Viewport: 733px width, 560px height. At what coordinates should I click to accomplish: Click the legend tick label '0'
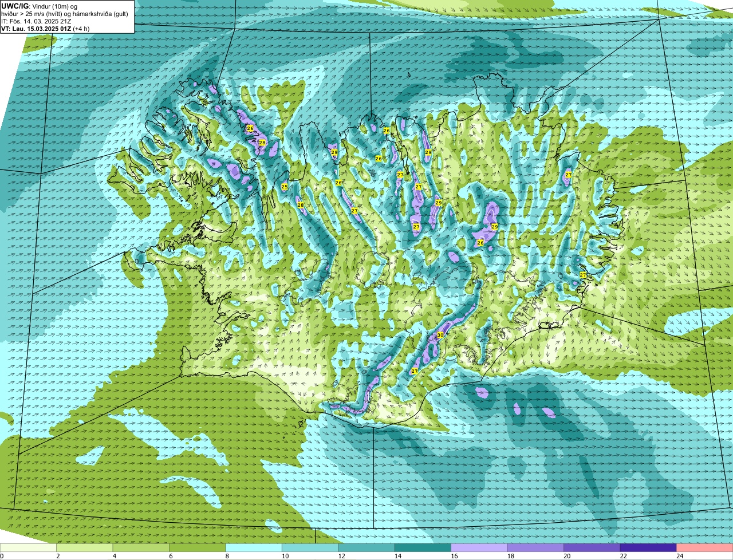[2, 556]
